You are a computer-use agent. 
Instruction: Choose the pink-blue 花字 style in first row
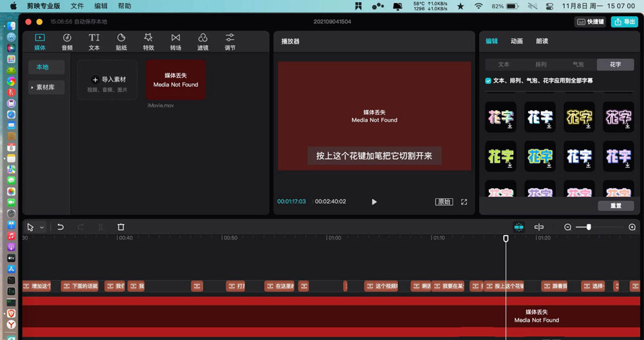click(x=500, y=117)
